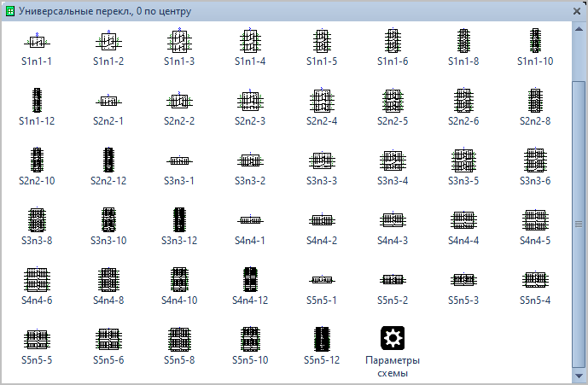This screenshot has width=588, height=385.
Task: Select the S2n2-3 switch element
Action: (x=250, y=102)
